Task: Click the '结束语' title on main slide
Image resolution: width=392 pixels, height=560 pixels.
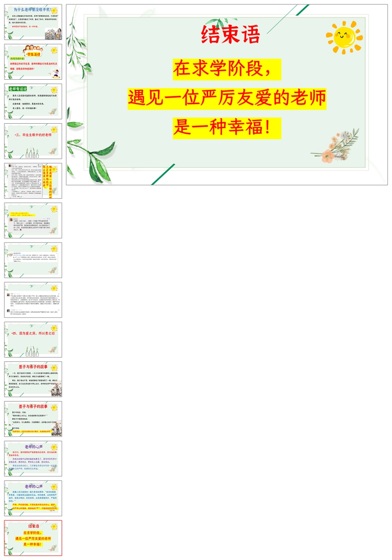Action: [x=230, y=34]
